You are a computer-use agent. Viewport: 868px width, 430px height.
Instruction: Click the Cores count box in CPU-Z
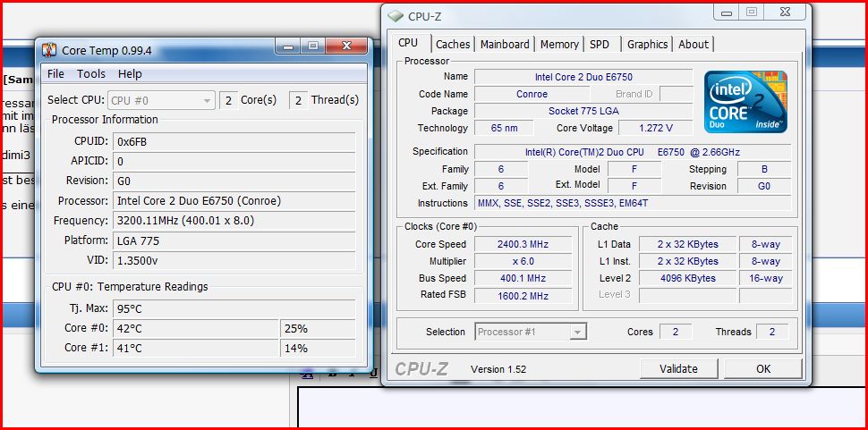coord(675,332)
